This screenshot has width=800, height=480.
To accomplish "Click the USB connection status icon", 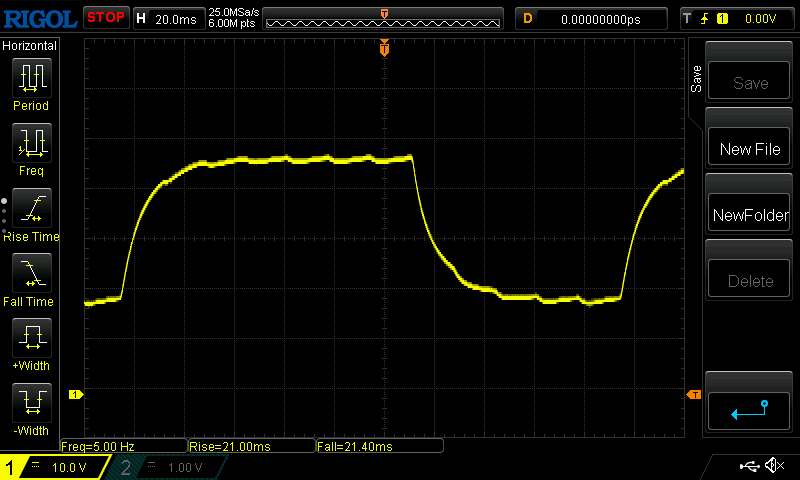I will 750,466.
